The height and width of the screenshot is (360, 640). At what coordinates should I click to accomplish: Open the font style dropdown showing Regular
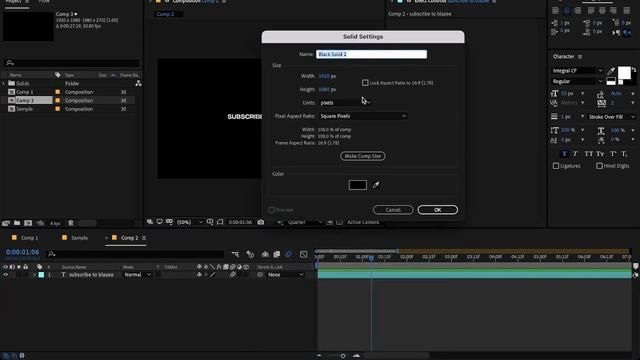pyautogui.click(x=577, y=82)
